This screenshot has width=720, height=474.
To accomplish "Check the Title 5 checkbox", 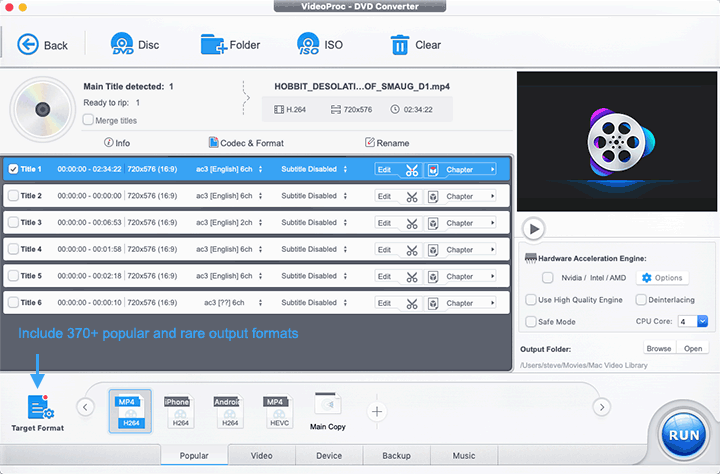I will tap(13, 276).
